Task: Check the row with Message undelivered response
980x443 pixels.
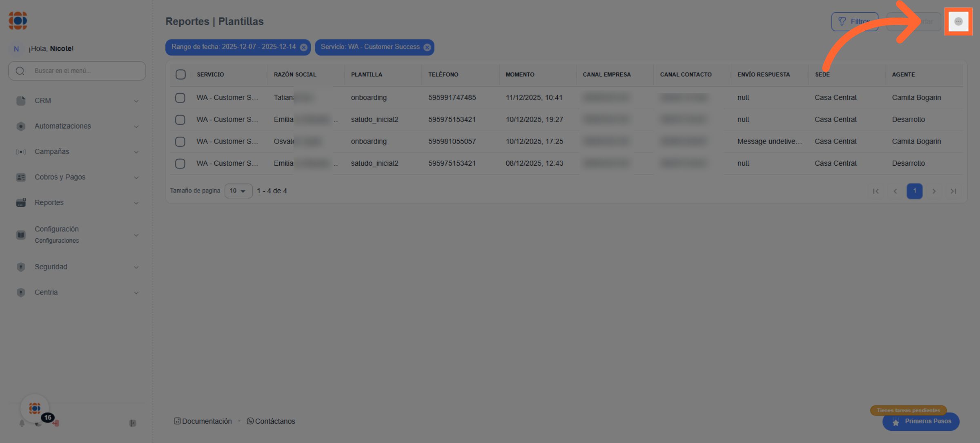Action: (x=180, y=142)
